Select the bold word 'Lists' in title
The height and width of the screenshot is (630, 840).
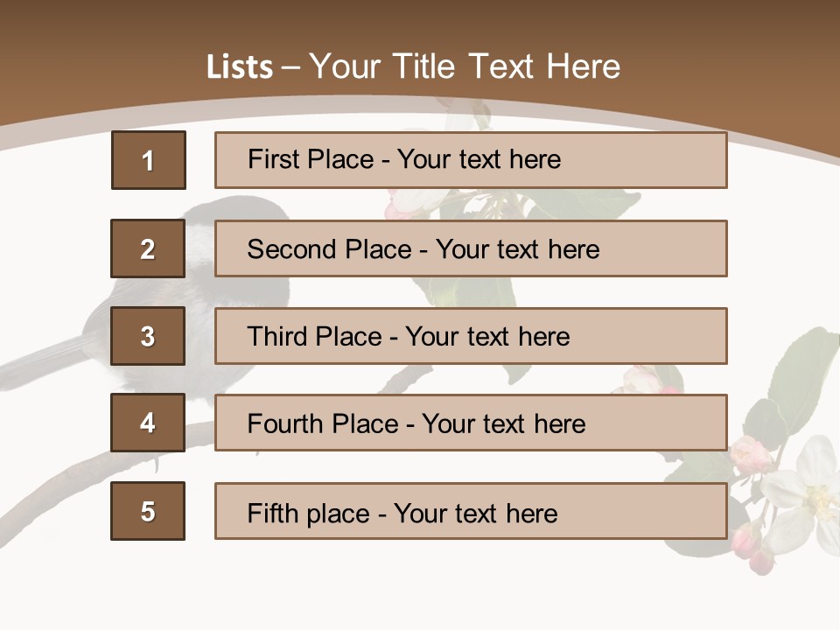tap(240, 67)
